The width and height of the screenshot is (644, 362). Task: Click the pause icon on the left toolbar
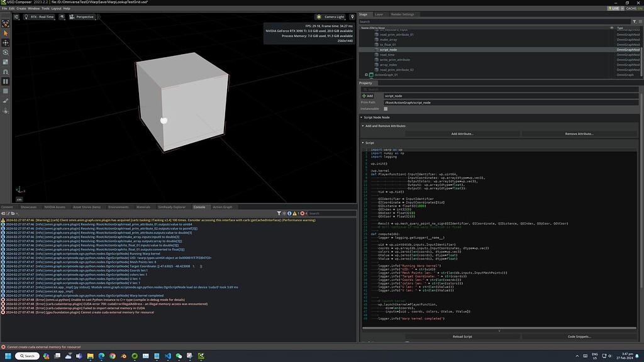pos(6,80)
